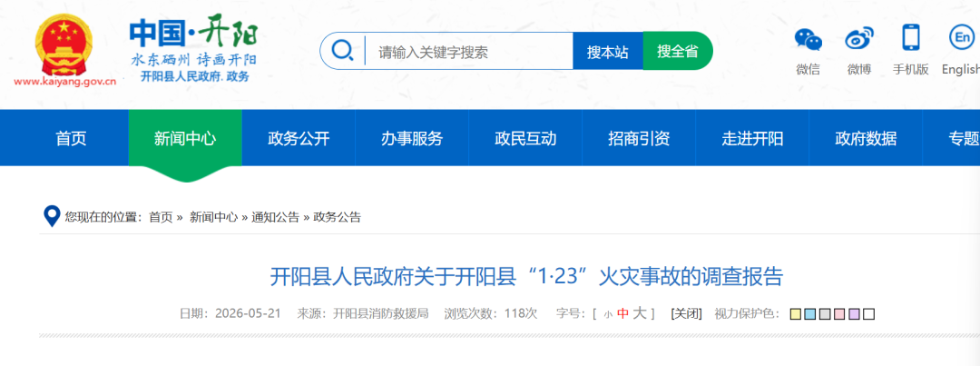Click the keyword search input field
The height and width of the screenshot is (366, 980).
[x=469, y=51]
